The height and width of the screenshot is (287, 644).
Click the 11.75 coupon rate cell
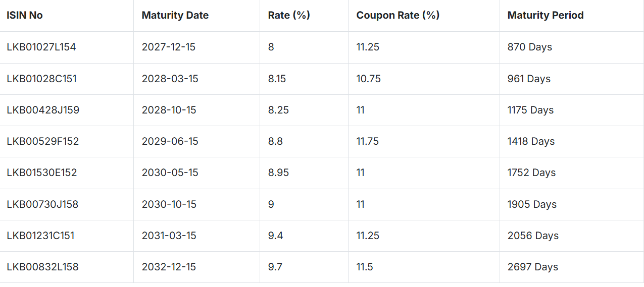point(368,141)
